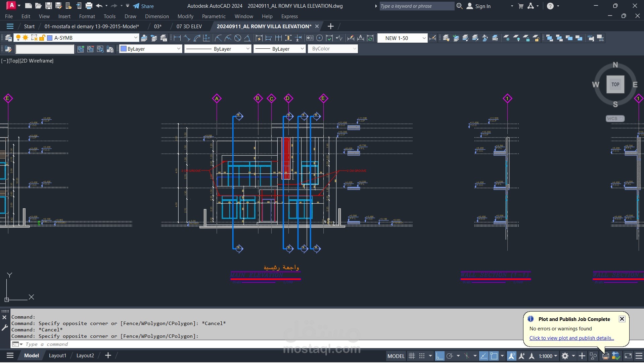Screen dimensions: 644x363
Task: Click the view plot and publish details link
Action: click(x=571, y=338)
